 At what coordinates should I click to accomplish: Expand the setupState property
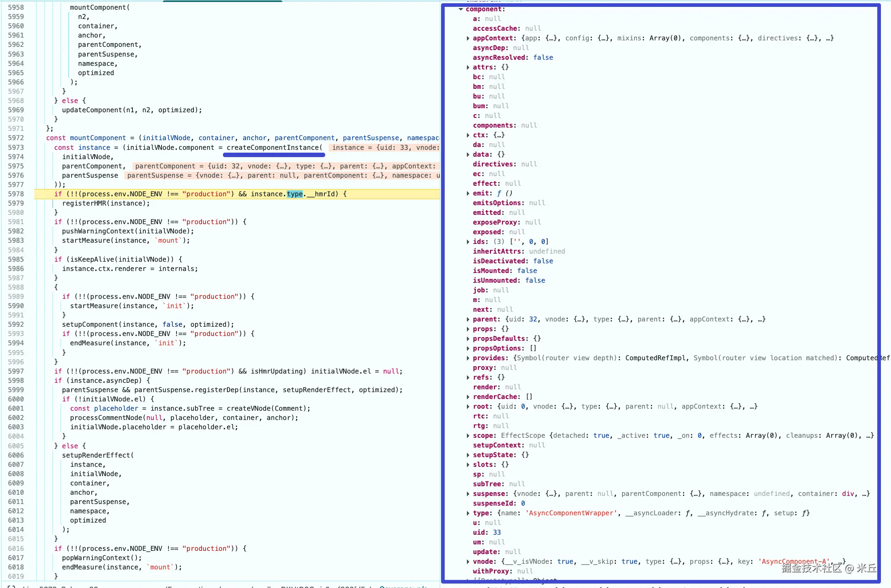pos(468,455)
